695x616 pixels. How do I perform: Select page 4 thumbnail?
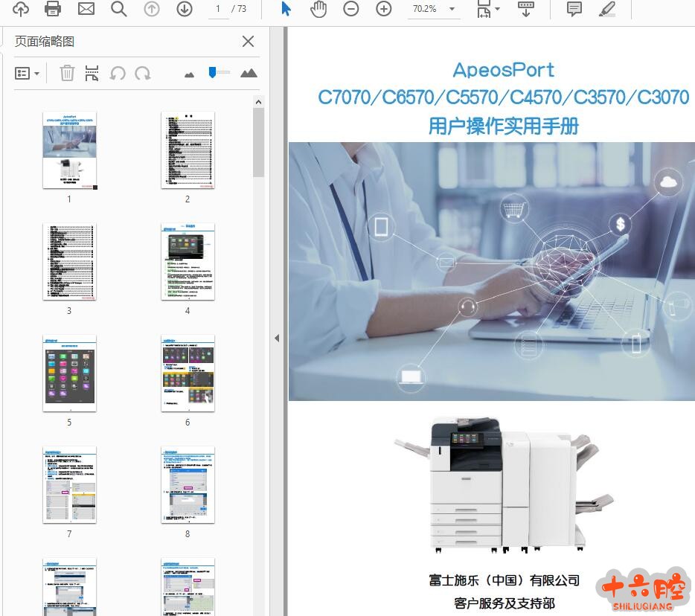188,262
